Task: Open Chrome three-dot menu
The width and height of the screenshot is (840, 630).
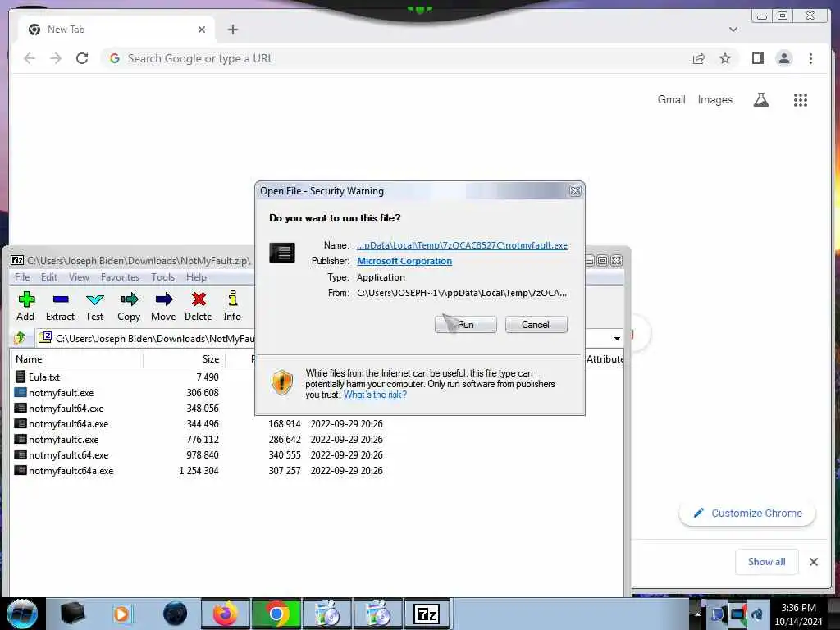Action: (x=810, y=58)
